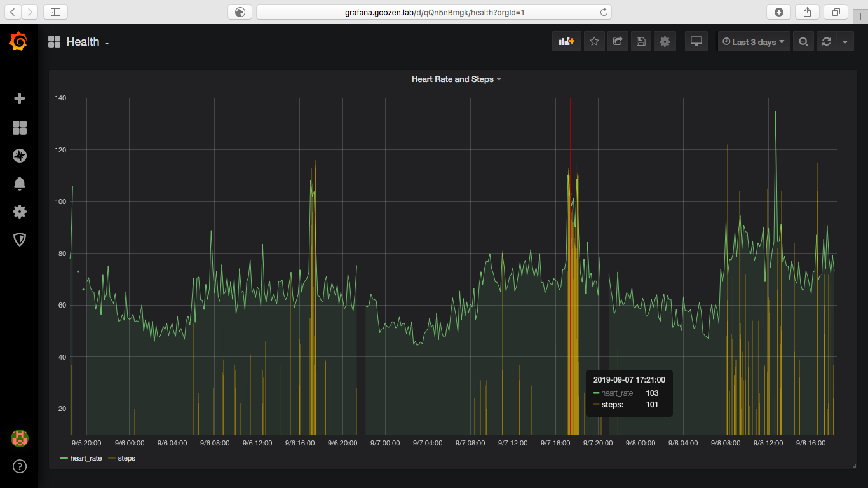Open the Last 3 days time picker
The height and width of the screenshot is (488, 868).
pos(754,41)
